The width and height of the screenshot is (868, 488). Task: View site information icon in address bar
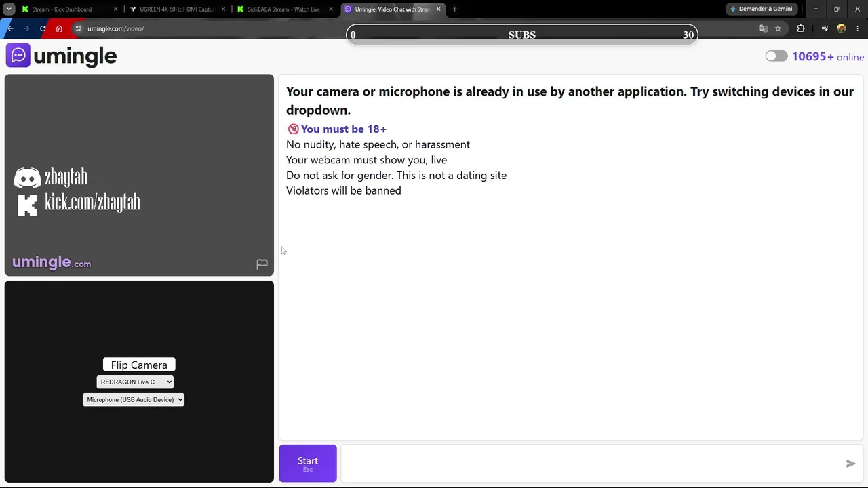pyautogui.click(x=79, y=28)
